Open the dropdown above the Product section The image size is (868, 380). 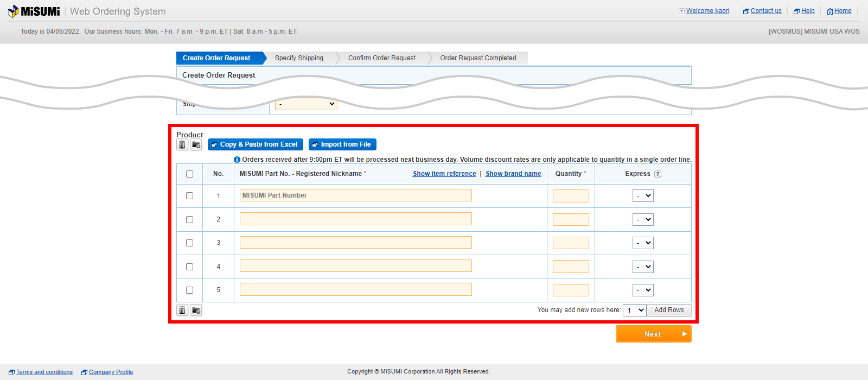coord(306,104)
